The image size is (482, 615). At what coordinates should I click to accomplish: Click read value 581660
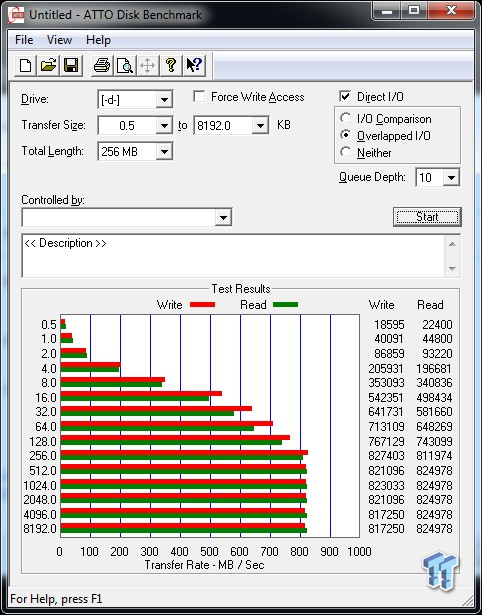coord(435,412)
